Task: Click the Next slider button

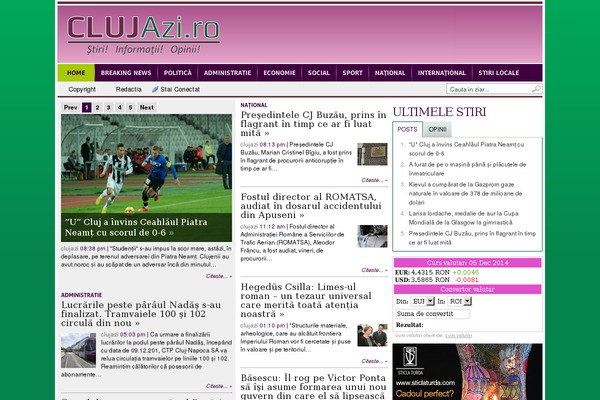Action: point(147,108)
